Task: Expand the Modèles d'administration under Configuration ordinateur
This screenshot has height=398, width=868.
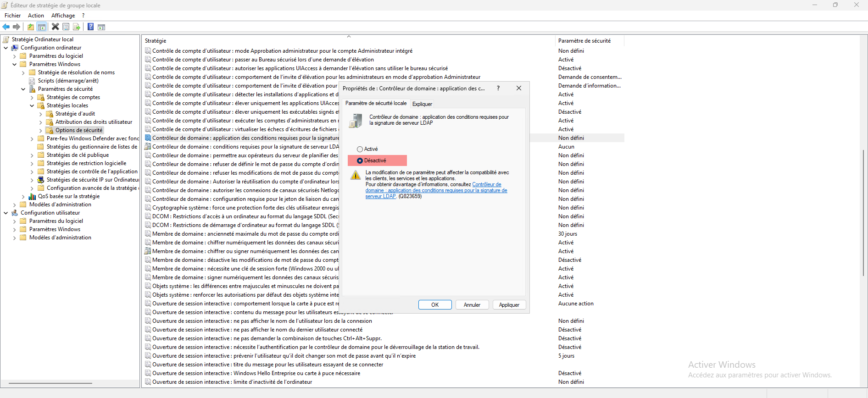Action: (14, 205)
